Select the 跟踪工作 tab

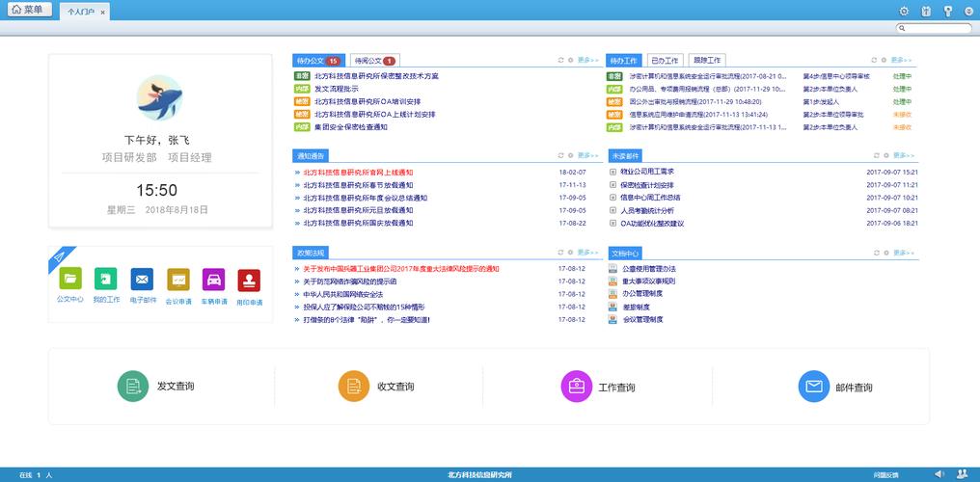click(x=707, y=61)
